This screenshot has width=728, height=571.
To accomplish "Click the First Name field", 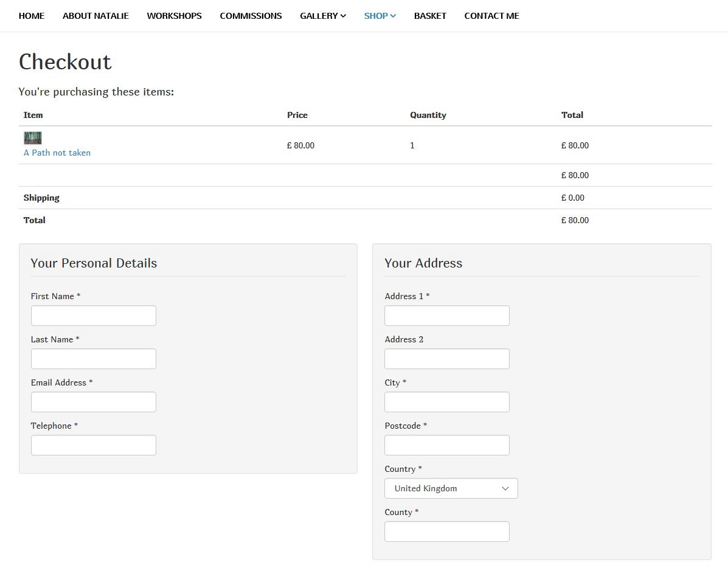I will click(94, 316).
